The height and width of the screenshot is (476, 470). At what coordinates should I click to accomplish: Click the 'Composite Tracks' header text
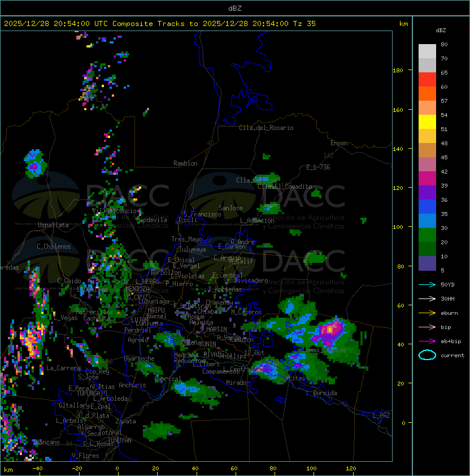[149, 23]
